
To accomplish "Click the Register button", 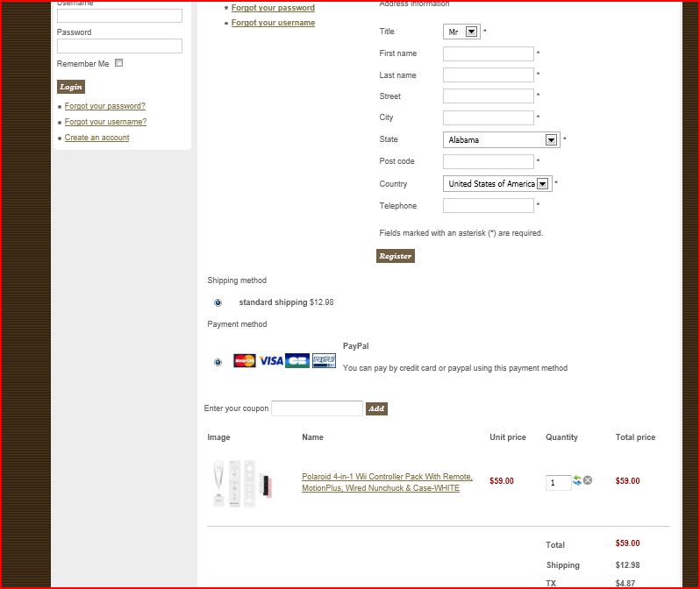I will click(396, 256).
